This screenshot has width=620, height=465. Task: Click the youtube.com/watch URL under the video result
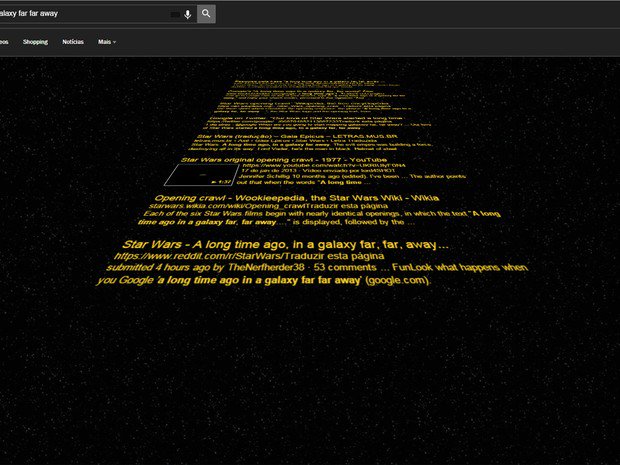coord(324,165)
